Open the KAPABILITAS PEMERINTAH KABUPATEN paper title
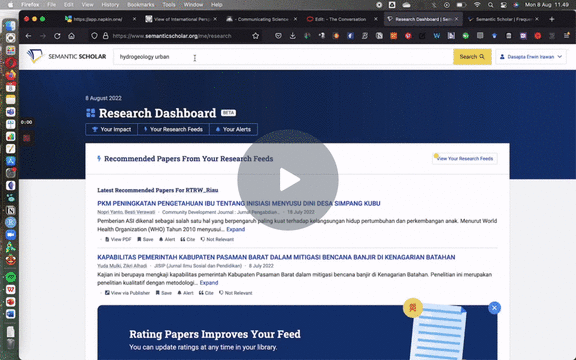The height and width of the screenshot is (360, 576). pyautogui.click(x=276, y=257)
